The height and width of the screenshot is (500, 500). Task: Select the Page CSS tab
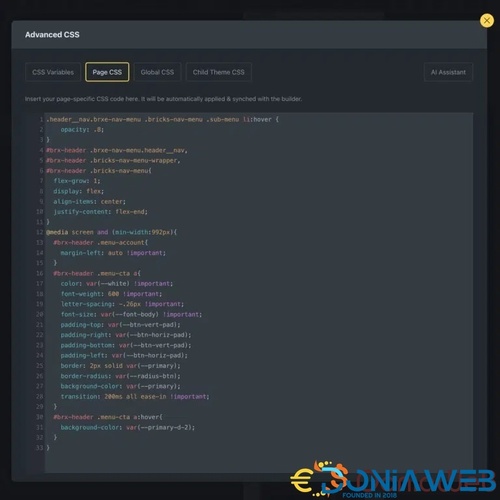[x=107, y=72]
